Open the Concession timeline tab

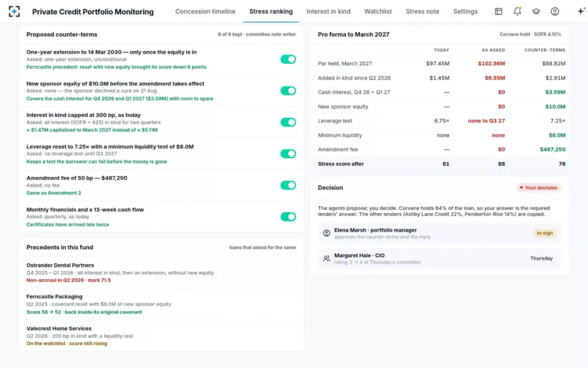click(x=205, y=11)
